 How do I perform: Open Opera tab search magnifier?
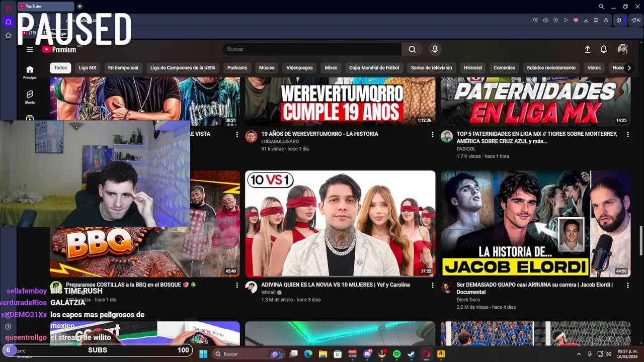click(x=601, y=7)
